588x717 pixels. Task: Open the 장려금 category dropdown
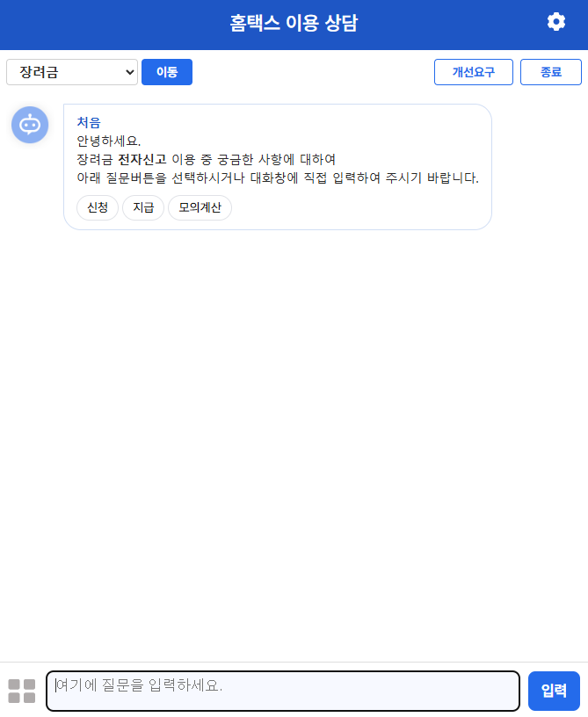[72, 72]
